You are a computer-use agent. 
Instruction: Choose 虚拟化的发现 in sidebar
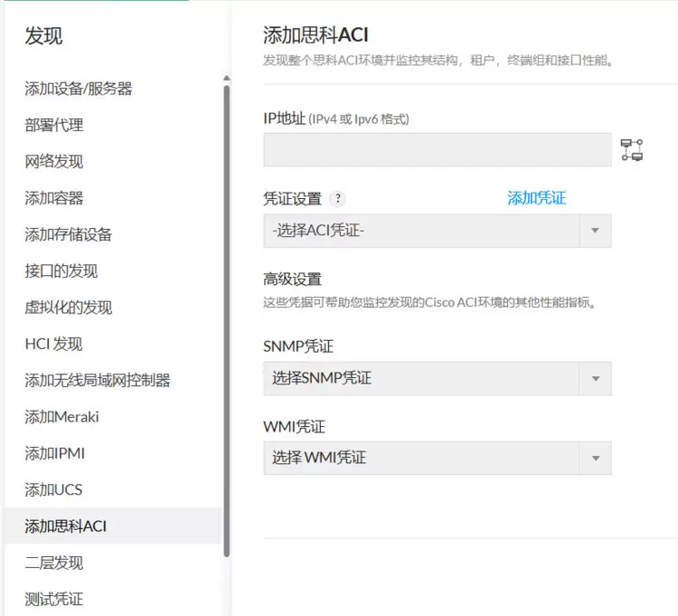[69, 308]
